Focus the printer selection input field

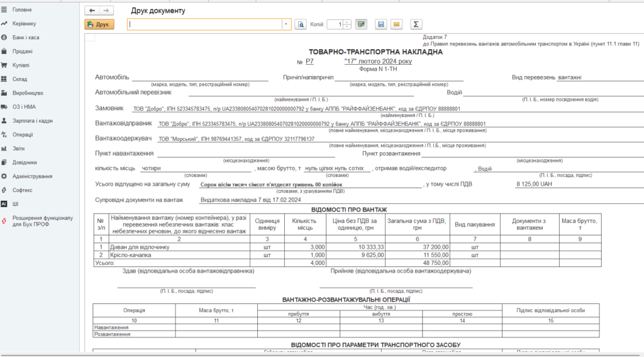(204, 25)
